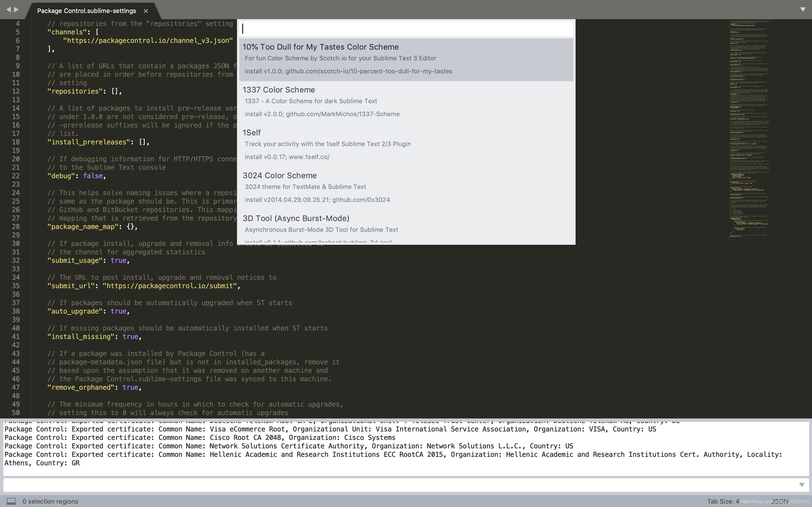Select the 1337 Color Scheme package
Image resolution: width=812 pixels, height=507 pixels.
(406, 102)
